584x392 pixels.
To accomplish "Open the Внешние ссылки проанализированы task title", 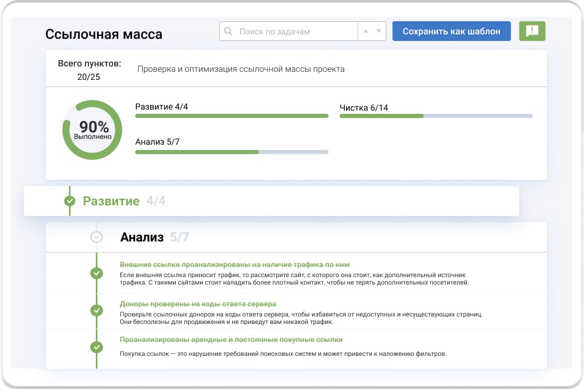I will (x=234, y=264).
